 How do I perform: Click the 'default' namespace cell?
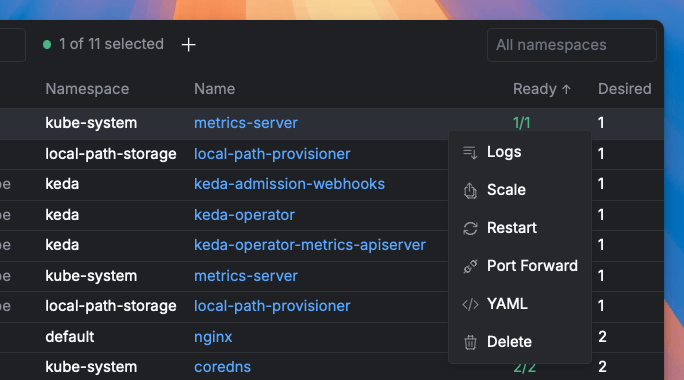(69, 337)
